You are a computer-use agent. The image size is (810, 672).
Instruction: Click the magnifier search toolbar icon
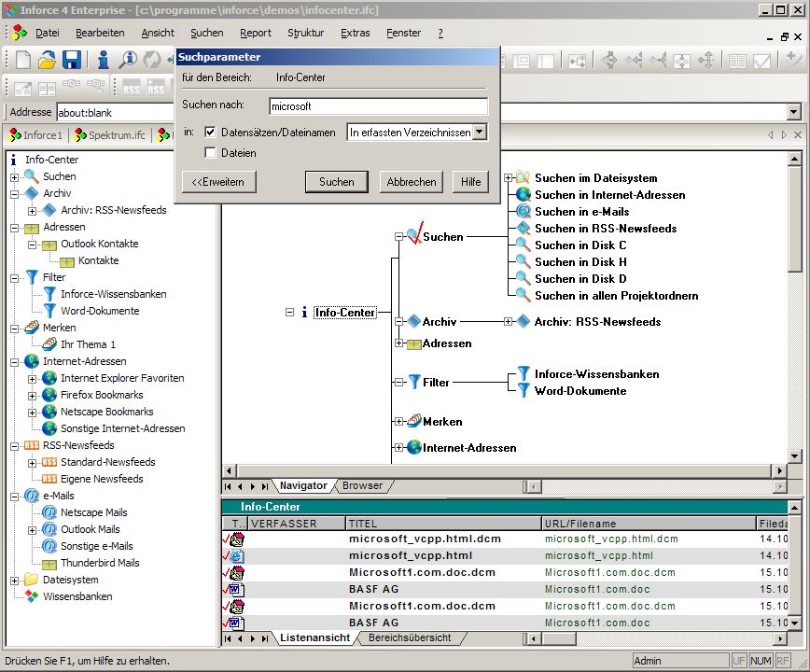click(127, 60)
